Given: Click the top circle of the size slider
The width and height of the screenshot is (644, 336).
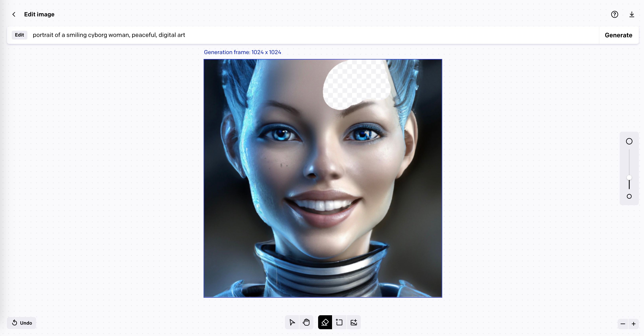Looking at the screenshot, I should tap(629, 141).
